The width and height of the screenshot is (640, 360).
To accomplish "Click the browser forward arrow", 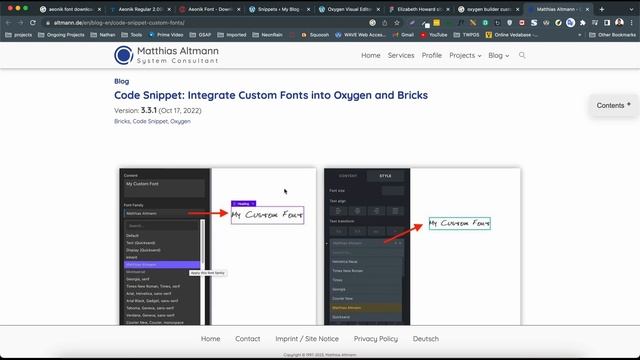I will coord(20,23).
